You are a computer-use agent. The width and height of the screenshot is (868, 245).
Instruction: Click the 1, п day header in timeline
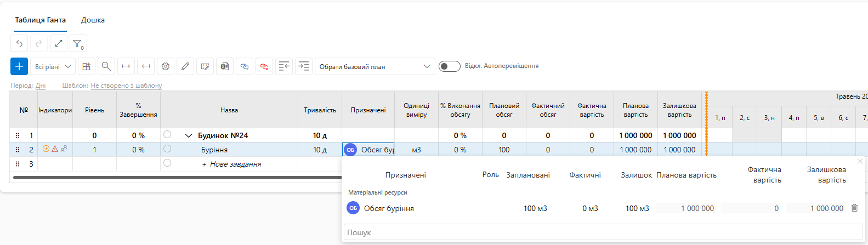coord(720,118)
